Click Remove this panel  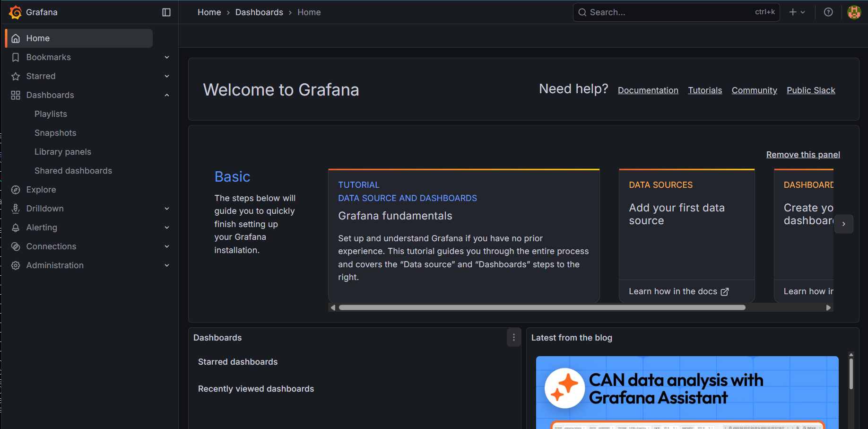(803, 155)
